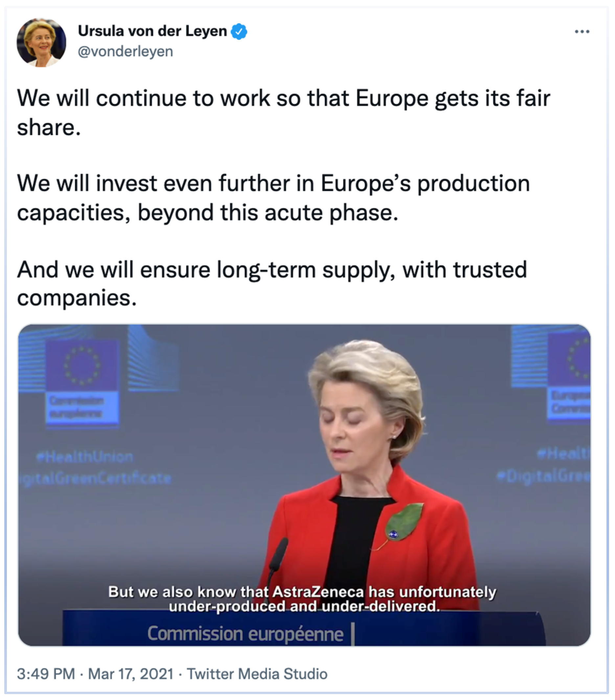
Task: Click the 'invest even further' paragraph
Action: click(x=273, y=198)
